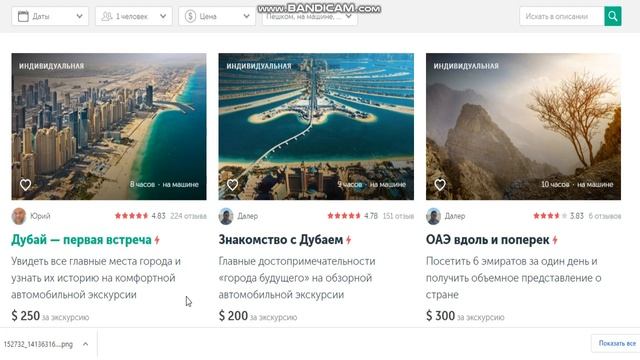Click Далер's avatar under Знакомство с Дубаем
Viewport: 640px width, 360px height.
click(226, 216)
